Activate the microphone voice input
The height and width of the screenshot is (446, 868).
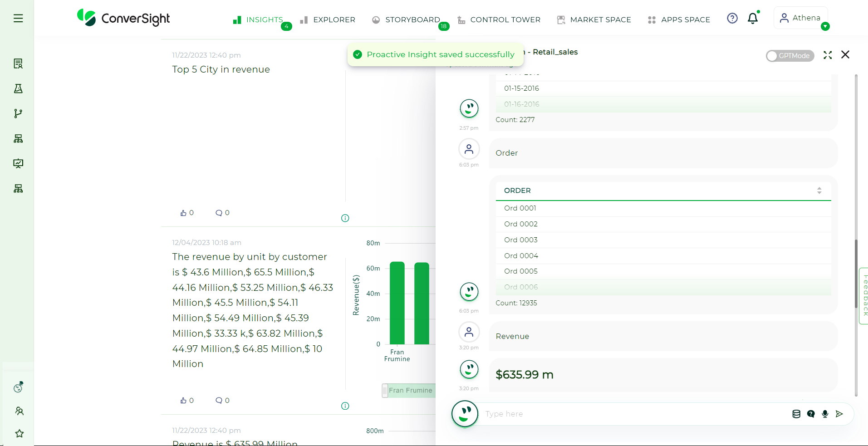coord(825,414)
